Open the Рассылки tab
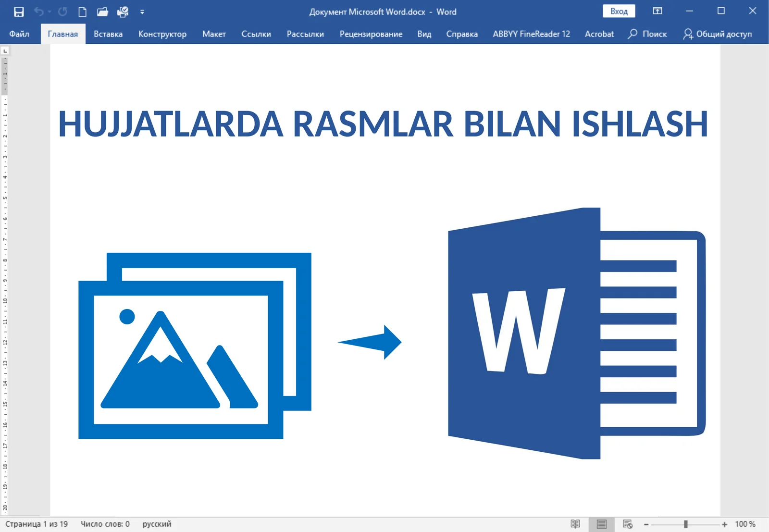The image size is (769, 532). coord(305,34)
